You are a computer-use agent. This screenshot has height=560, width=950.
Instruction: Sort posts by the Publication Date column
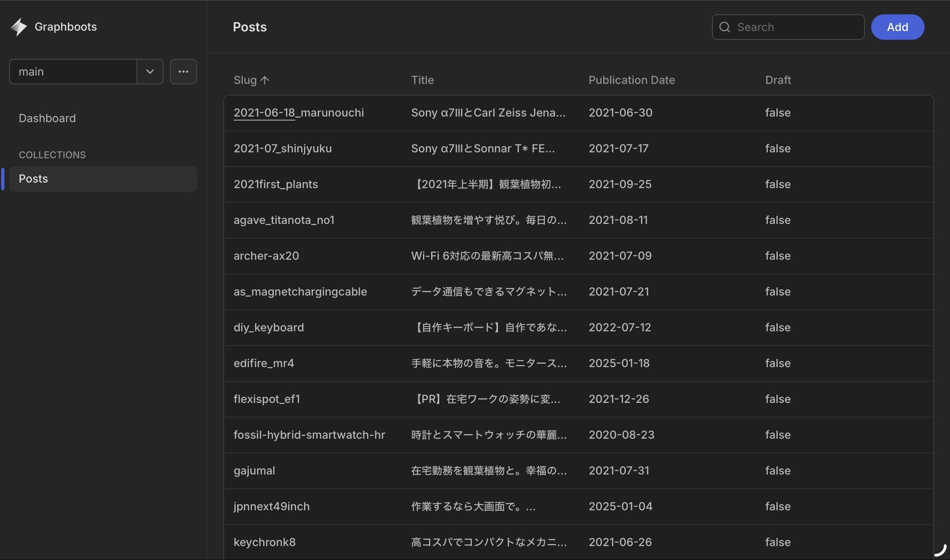pyautogui.click(x=631, y=80)
